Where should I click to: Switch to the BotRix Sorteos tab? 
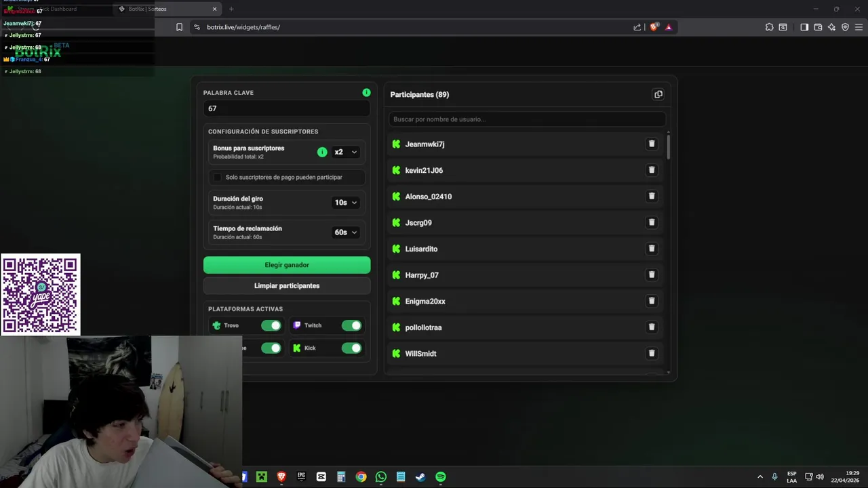point(168,9)
